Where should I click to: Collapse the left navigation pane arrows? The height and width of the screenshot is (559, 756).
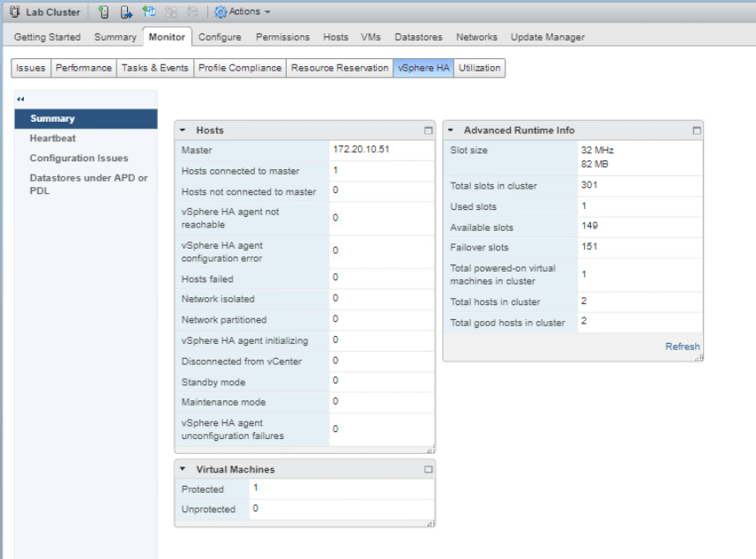pos(20,99)
